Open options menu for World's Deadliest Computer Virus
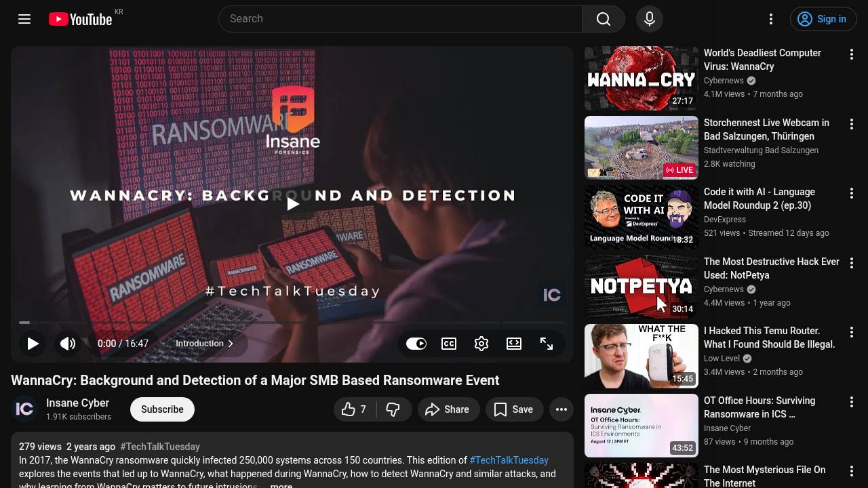This screenshot has height=488, width=868. click(x=852, y=54)
